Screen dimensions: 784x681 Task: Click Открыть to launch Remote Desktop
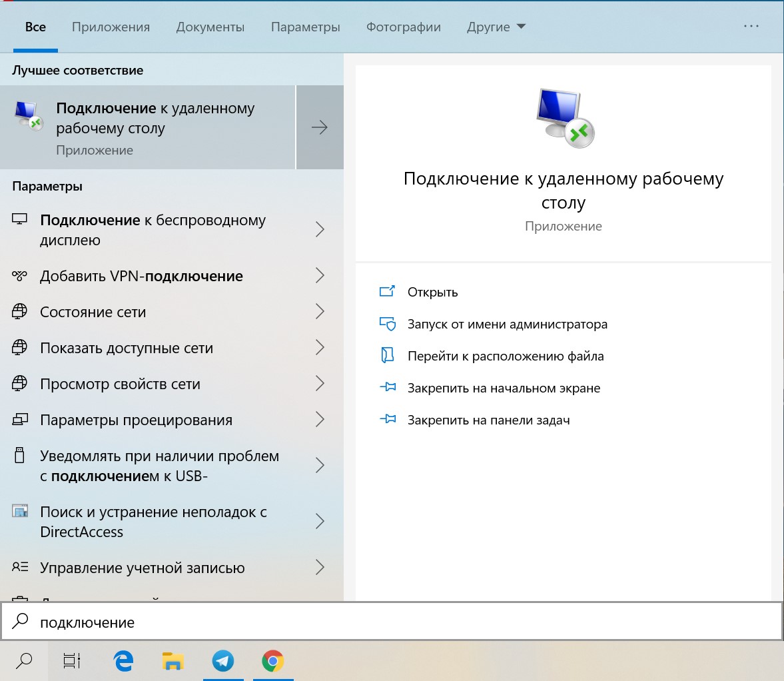click(x=432, y=293)
